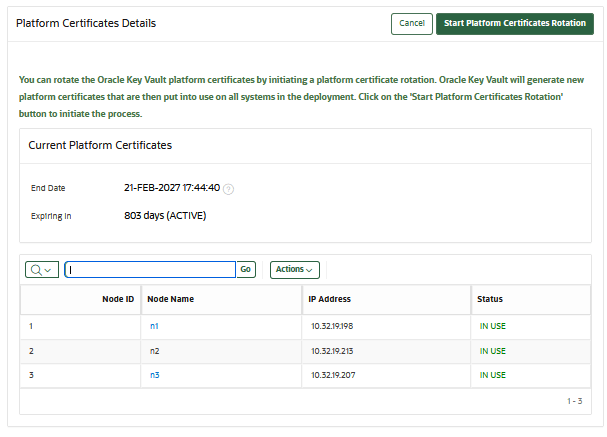Open node n1 link

click(x=155, y=326)
